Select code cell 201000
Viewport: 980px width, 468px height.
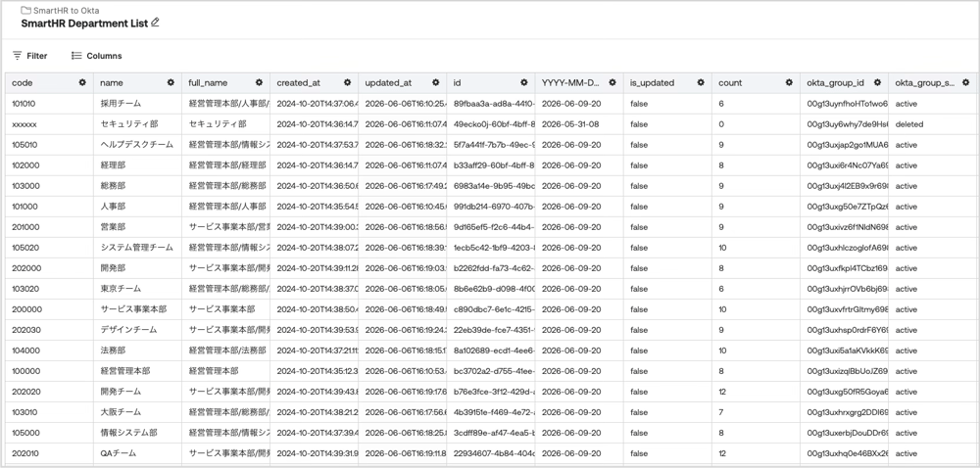[x=49, y=227]
